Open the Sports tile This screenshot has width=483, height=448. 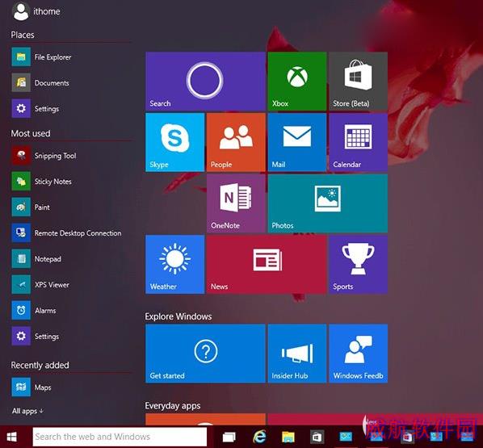click(x=359, y=264)
